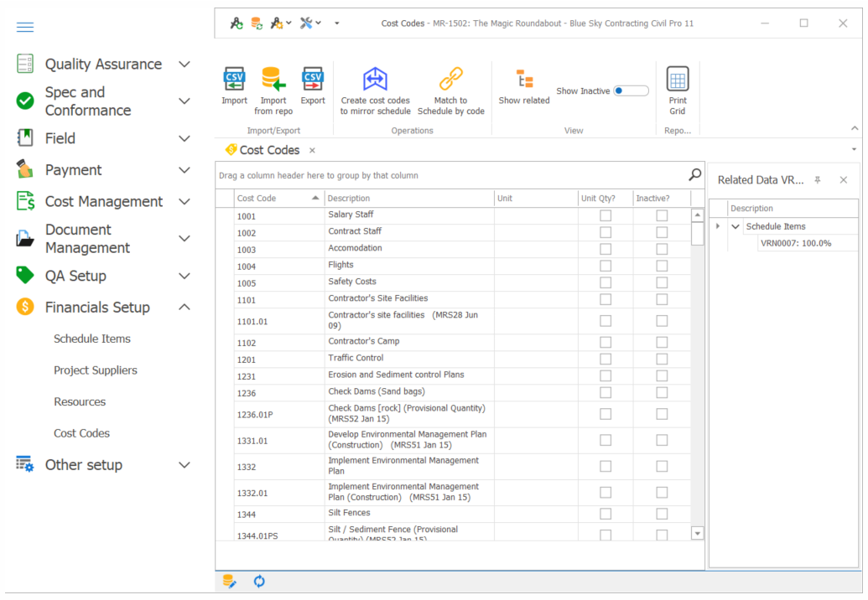Select cost code 1101.01 cell
The width and height of the screenshot is (868, 600).
pyautogui.click(x=279, y=321)
